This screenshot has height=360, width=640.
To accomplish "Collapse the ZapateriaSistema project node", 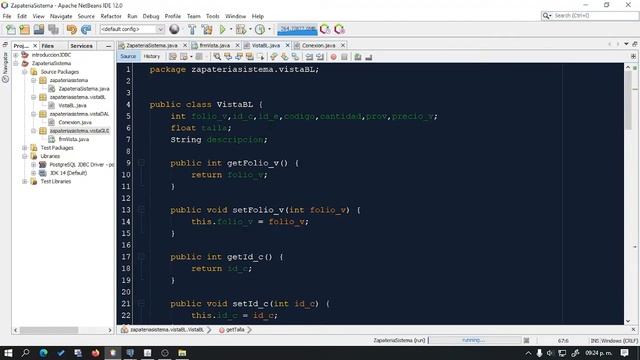I will (16, 63).
